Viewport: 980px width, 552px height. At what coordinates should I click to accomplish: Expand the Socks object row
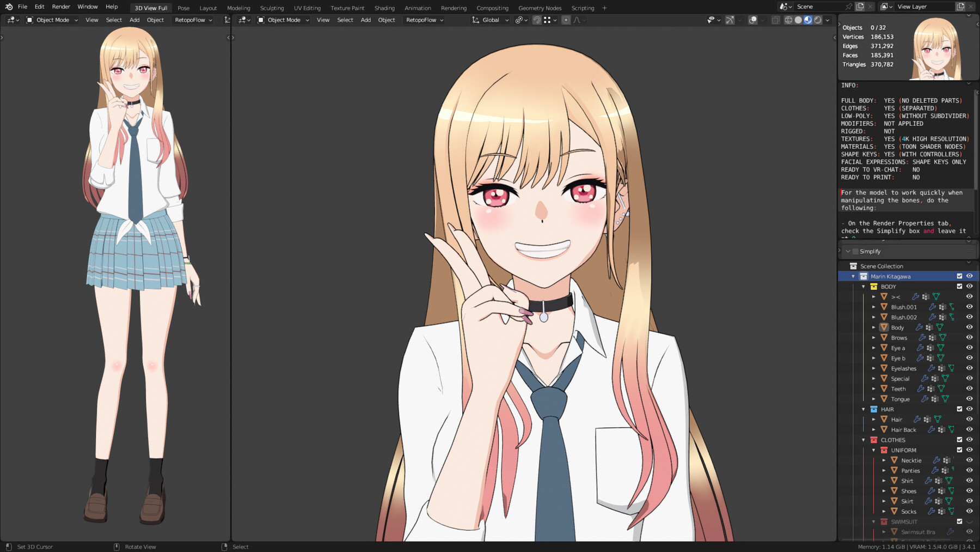(x=884, y=511)
